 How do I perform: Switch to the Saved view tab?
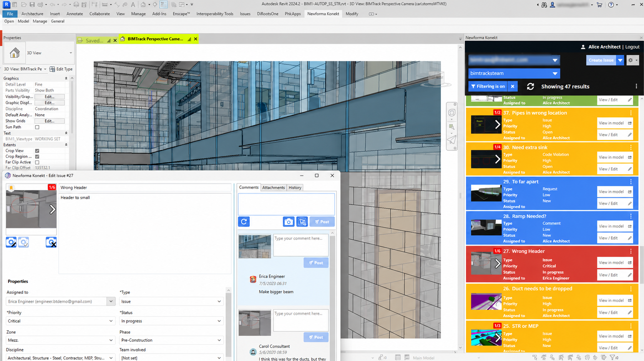(x=94, y=40)
